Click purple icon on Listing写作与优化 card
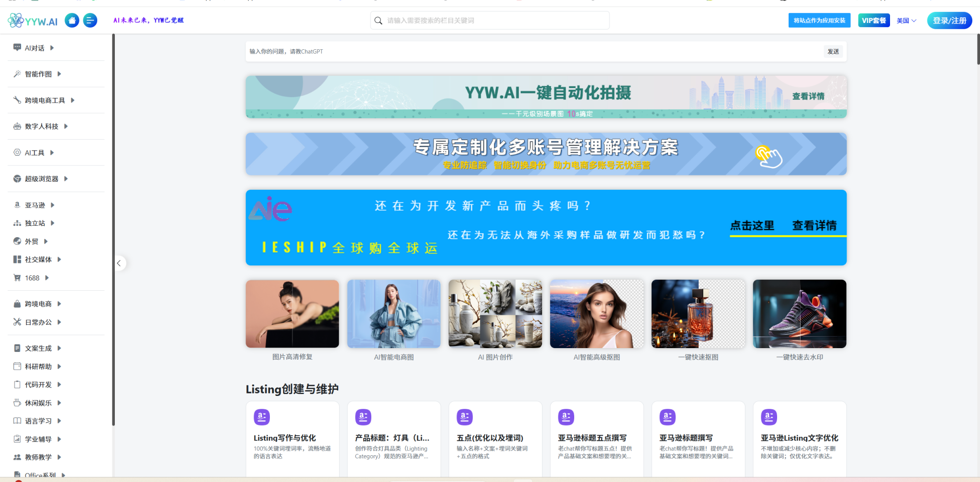This screenshot has width=980, height=482. (x=262, y=417)
